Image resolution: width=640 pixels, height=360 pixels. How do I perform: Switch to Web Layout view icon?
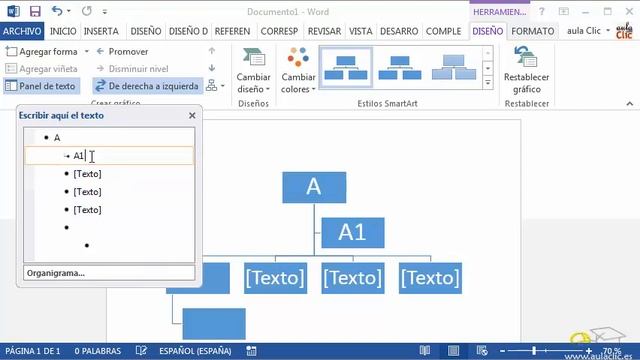482,351
